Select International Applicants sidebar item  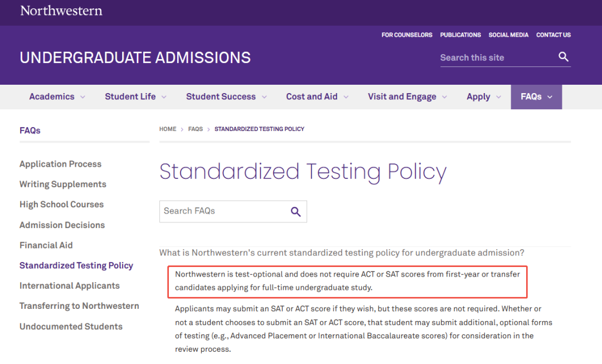70,285
